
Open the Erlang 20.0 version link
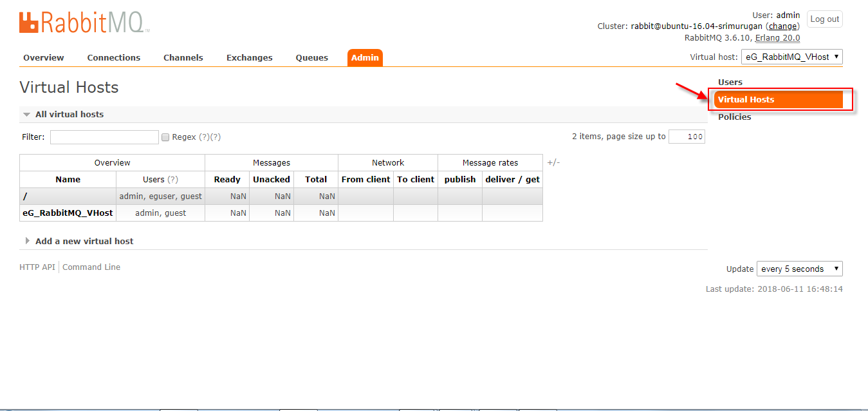point(777,38)
